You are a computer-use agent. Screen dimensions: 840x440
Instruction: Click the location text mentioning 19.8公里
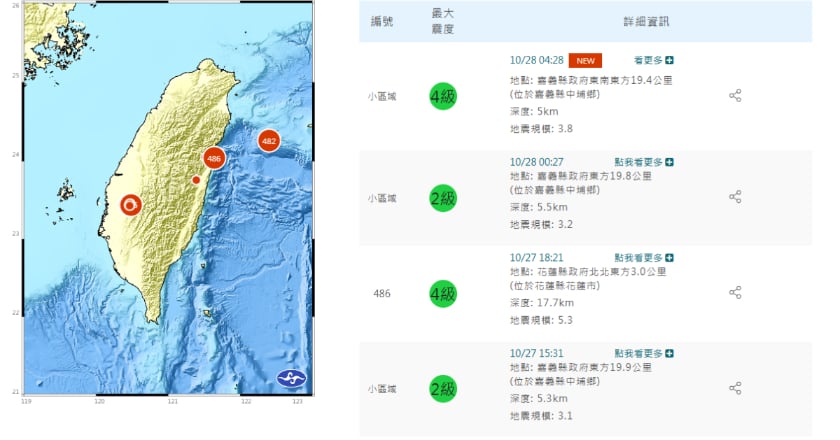click(581, 176)
